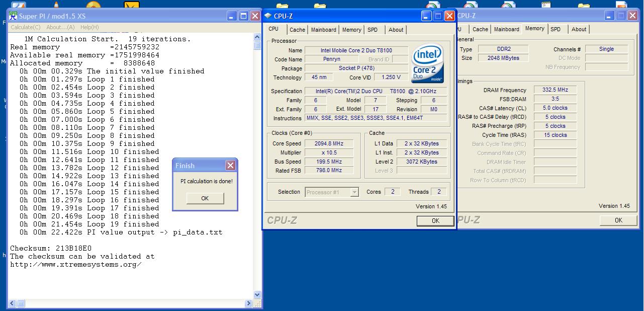This screenshot has height=311, width=644.
Task: Click the Instructions field listing MMX, SSE
Action: point(376,118)
